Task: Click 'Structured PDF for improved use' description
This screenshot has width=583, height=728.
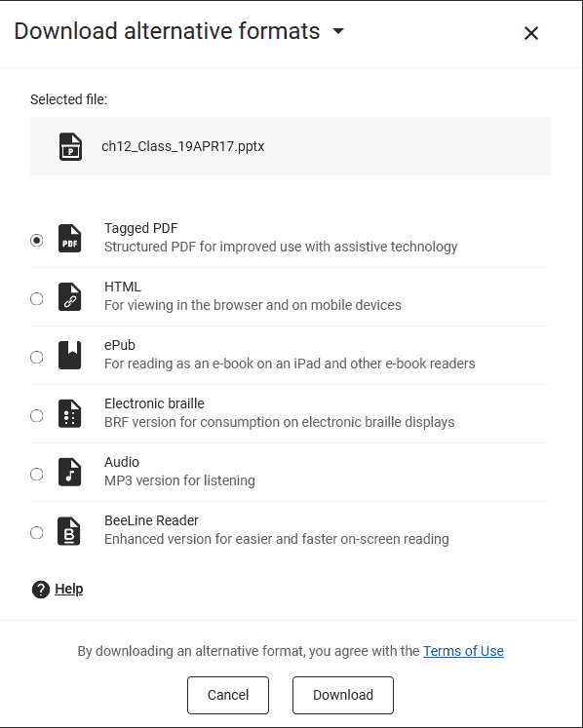Action: [281, 247]
